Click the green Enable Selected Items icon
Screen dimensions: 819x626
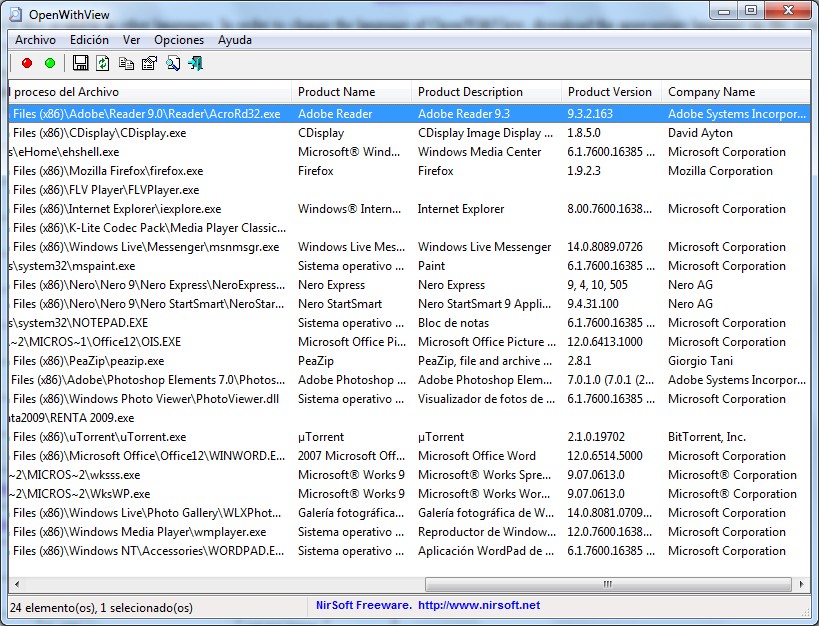pos(50,63)
